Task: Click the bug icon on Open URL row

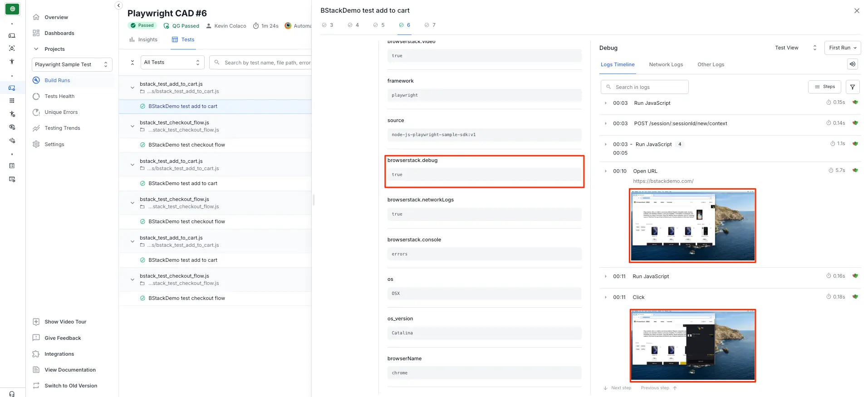Action: coord(855,171)
